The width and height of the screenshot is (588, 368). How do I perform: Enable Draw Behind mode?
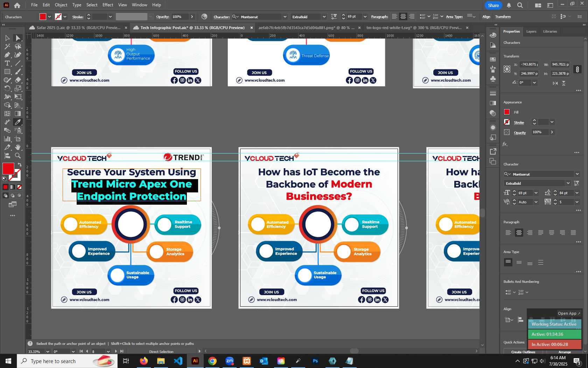click(x=13, y=196)
